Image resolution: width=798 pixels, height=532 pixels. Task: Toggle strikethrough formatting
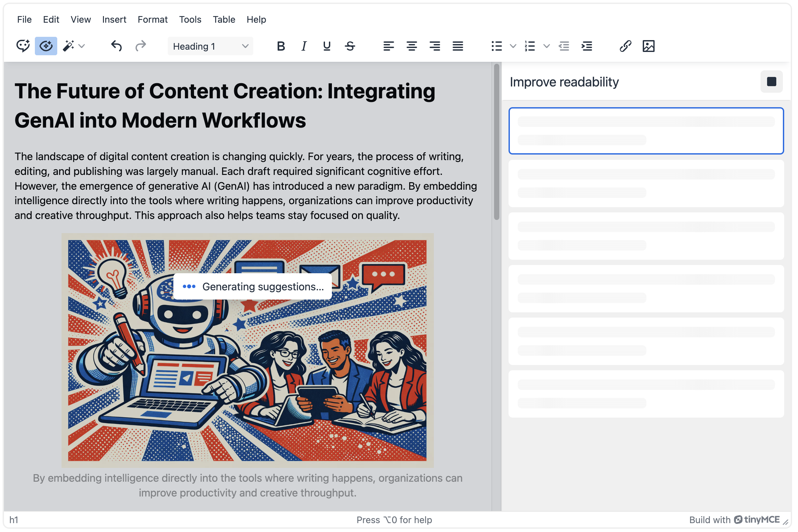[x=350, y=46]
